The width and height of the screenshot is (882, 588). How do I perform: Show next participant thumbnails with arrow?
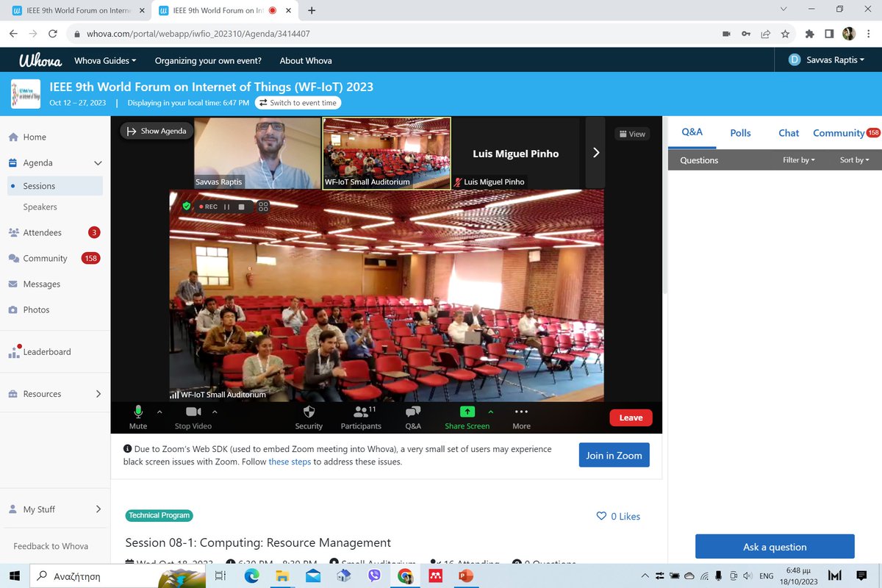point(596,153)
